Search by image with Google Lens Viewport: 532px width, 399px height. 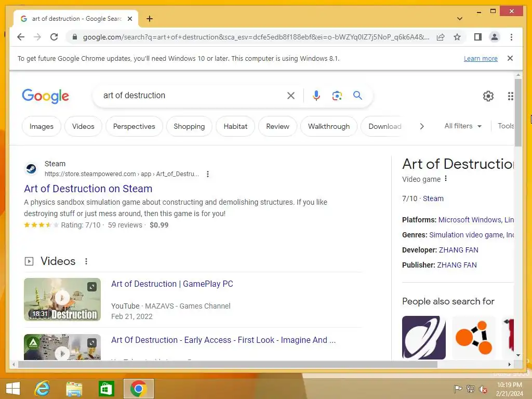pyautogui.click(x=337, y=96)
